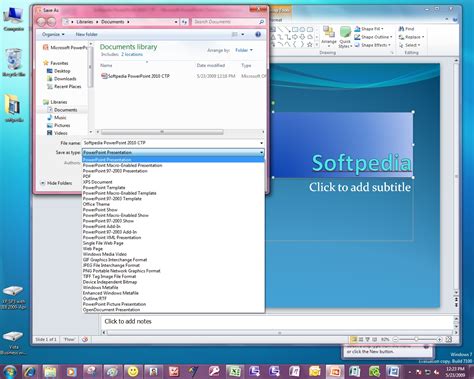Click Find in Editing group

click(406, 29)
